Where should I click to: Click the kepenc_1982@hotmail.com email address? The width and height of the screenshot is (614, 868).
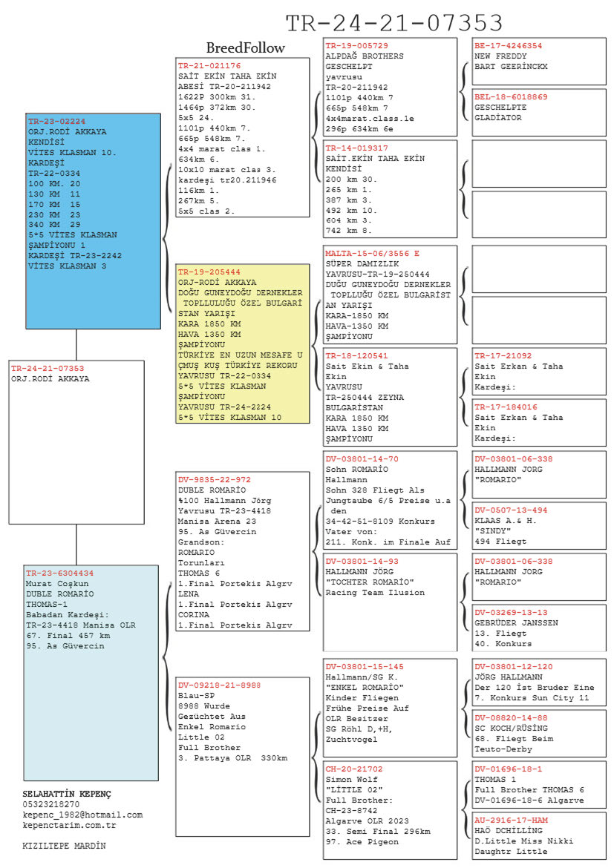coord(82,815)
